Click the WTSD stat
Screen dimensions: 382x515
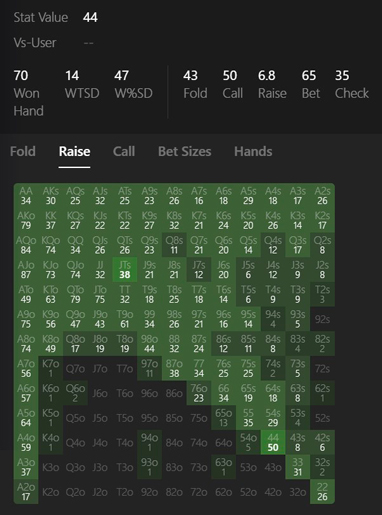(82, 84)
